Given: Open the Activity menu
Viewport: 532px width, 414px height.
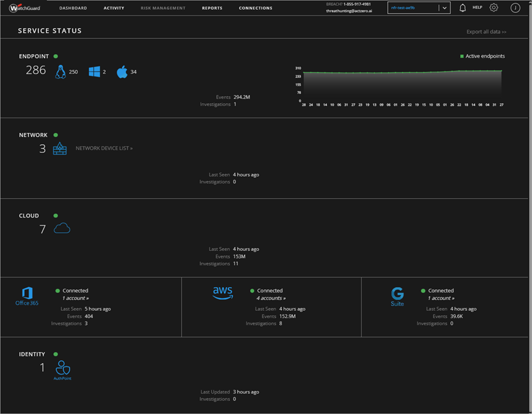Looking at the screenshot, I should pos(113,8).
